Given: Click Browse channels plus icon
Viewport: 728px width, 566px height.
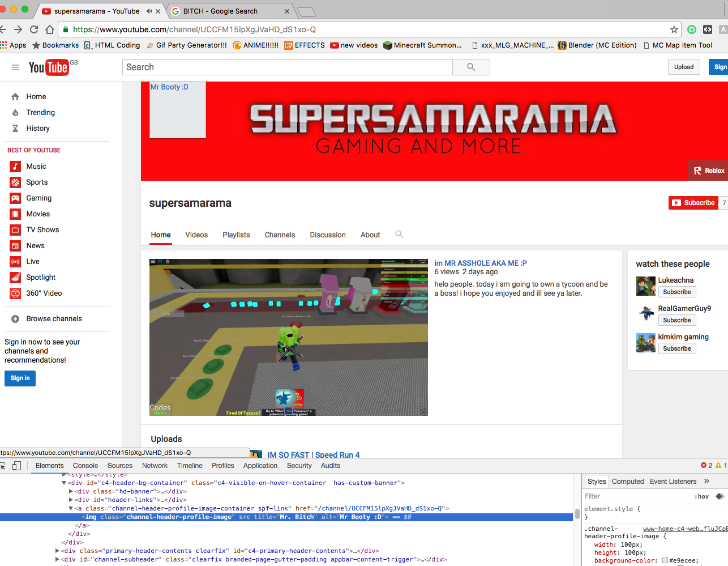Looking at the screenshot, I should point(15,319).
